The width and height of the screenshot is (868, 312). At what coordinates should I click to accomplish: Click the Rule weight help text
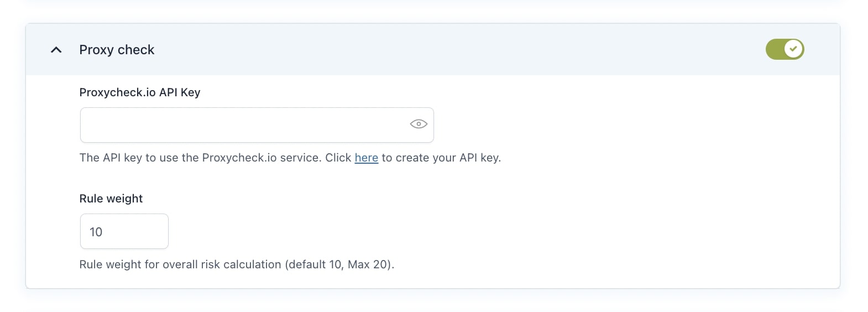[x=237, y=264]
